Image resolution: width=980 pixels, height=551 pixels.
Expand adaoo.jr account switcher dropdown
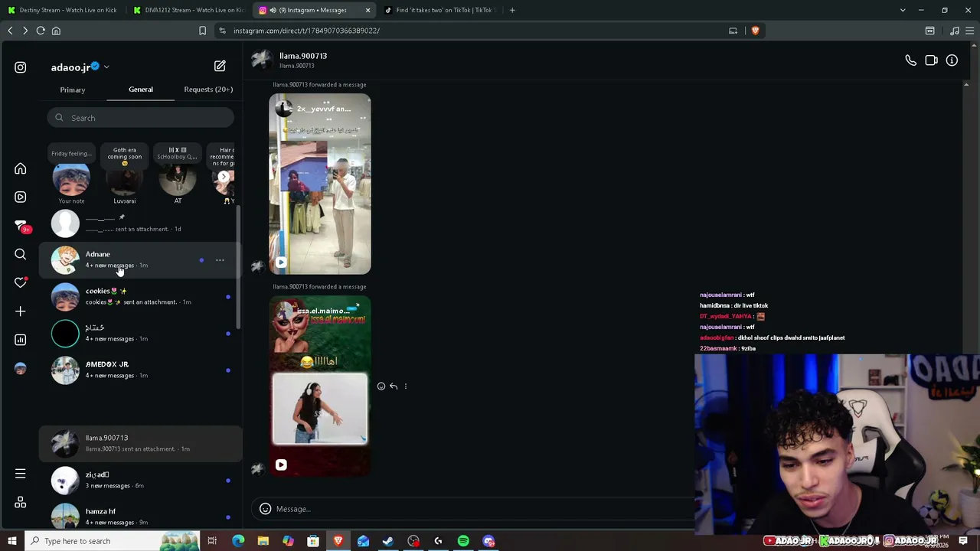point(106,67)
